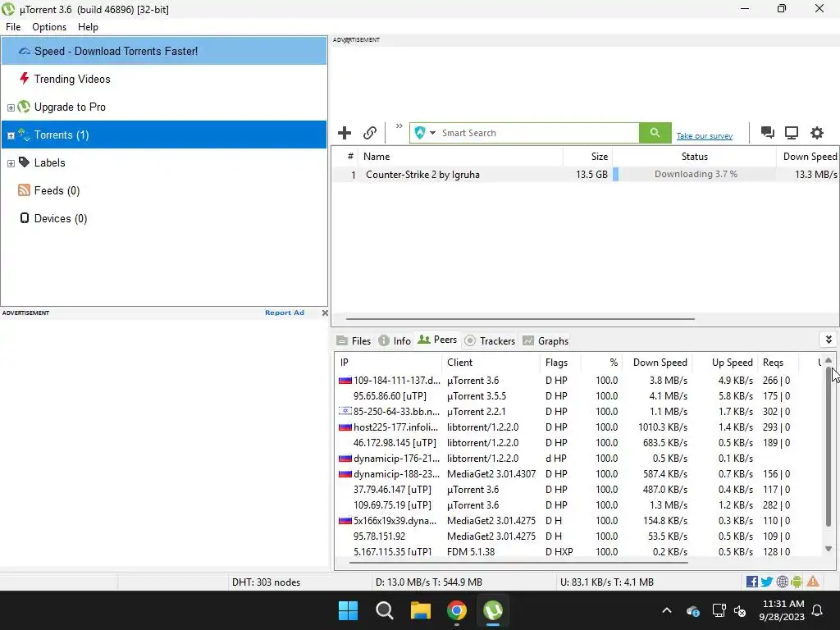The height and width of the screenshot is (630, 840).
Task: Click the taskbar Search magnifier icon
Action: pyautogui.click(x=385, y=610)
